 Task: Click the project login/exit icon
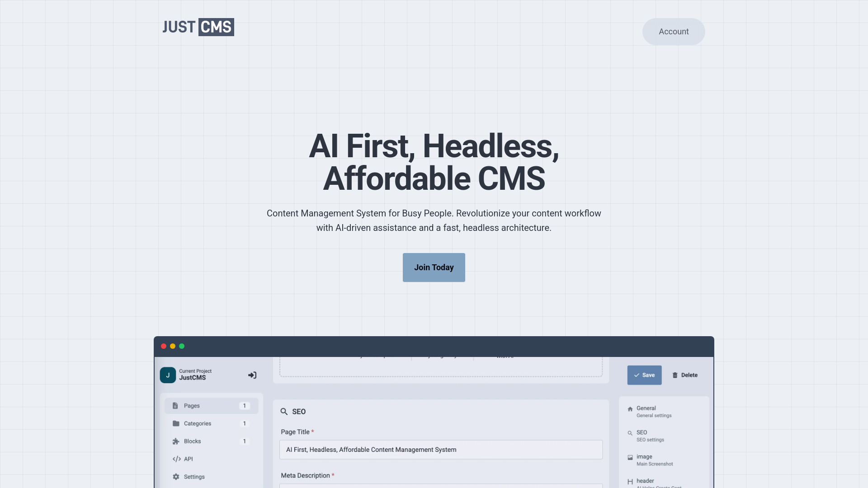click(x=252, y=375)
